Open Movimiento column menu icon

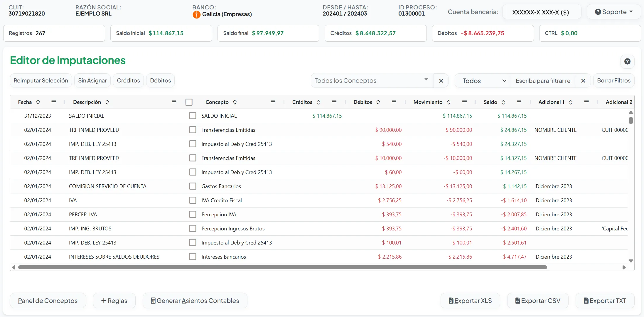pyautogui.click(x=464, y=102)
